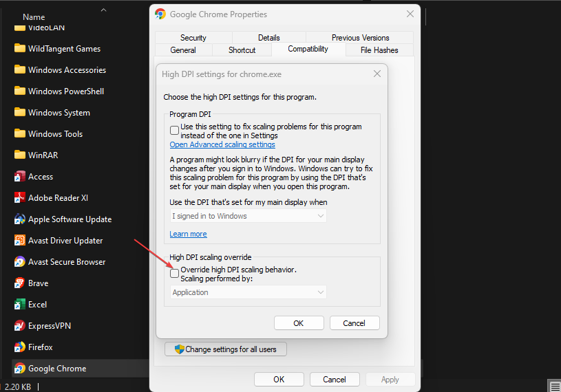Switch to the File Hashes tab
Screen dimensions: 561x392
point(379,50)
